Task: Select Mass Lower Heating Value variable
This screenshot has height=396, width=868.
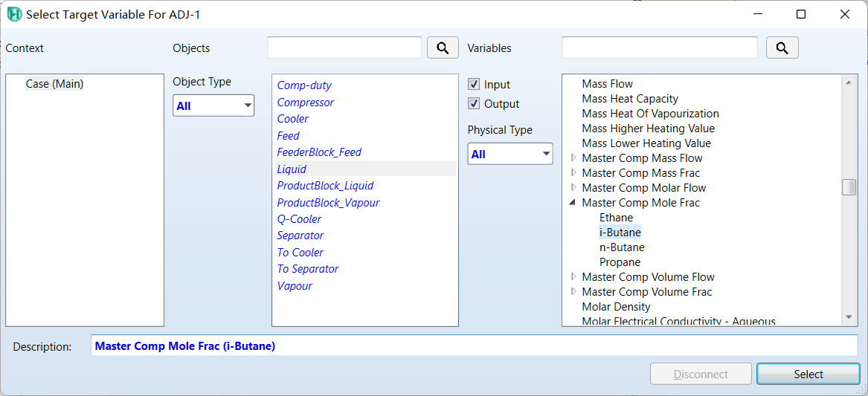Action: (x=646, y=143)
